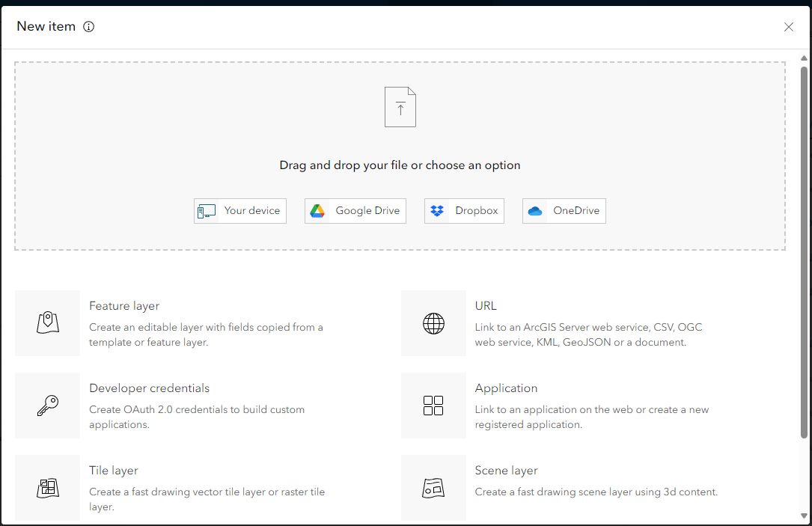Close the New item dialog
Viewport: 812px width, 526px height.
pos(789,27)
